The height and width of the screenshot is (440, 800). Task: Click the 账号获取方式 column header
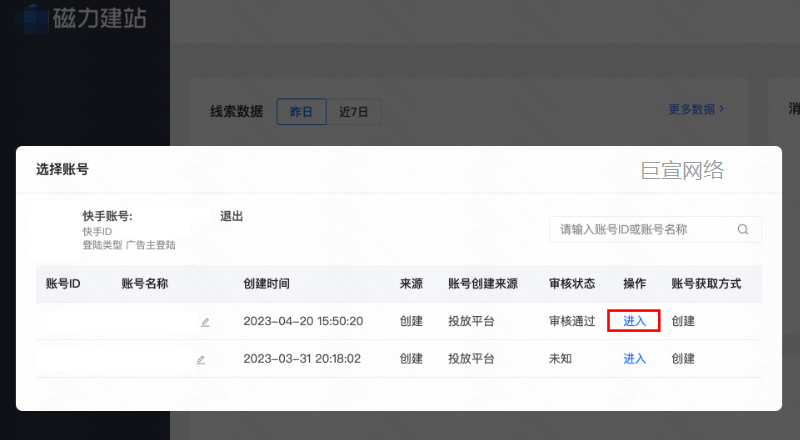(x=706, y=284)
